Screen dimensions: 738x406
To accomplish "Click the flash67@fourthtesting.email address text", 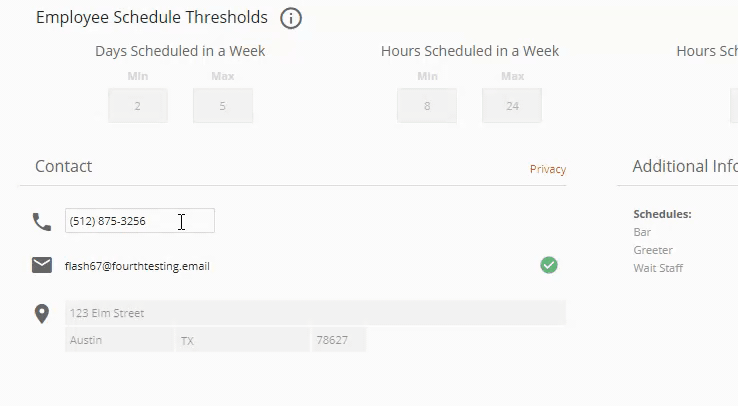I will (137, 266).
